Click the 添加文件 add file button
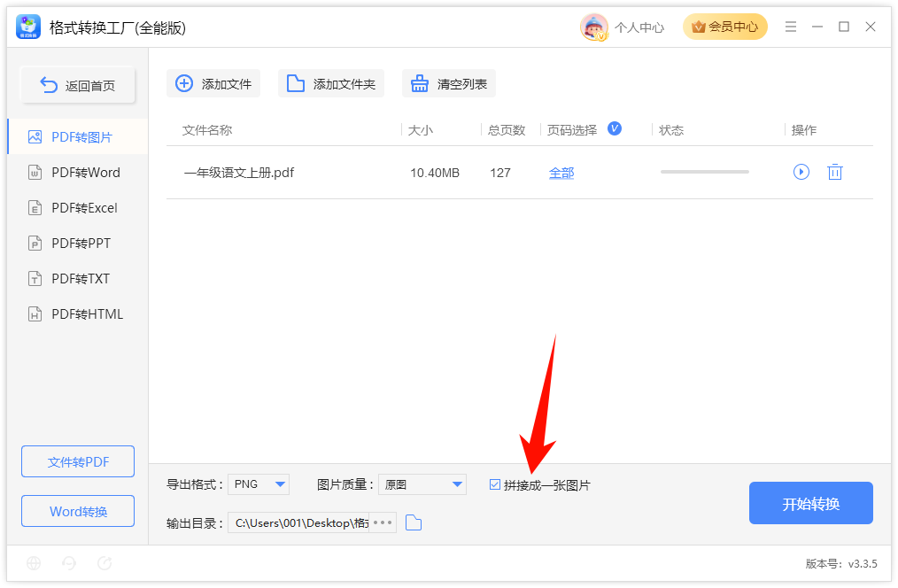Viewport: 898px width, 588px height. pyautogui.click(x=213, y=83)
